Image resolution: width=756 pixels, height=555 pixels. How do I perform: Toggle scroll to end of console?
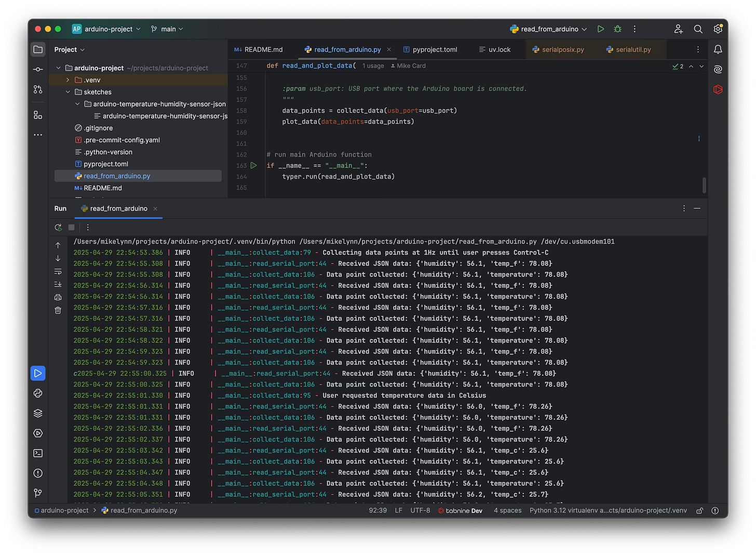point(58,284)
